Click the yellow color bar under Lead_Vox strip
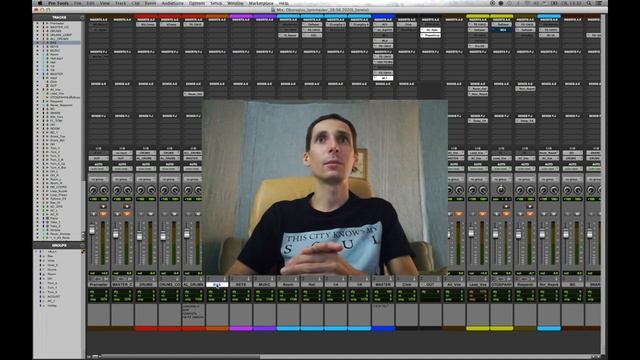 coord(478,328)
